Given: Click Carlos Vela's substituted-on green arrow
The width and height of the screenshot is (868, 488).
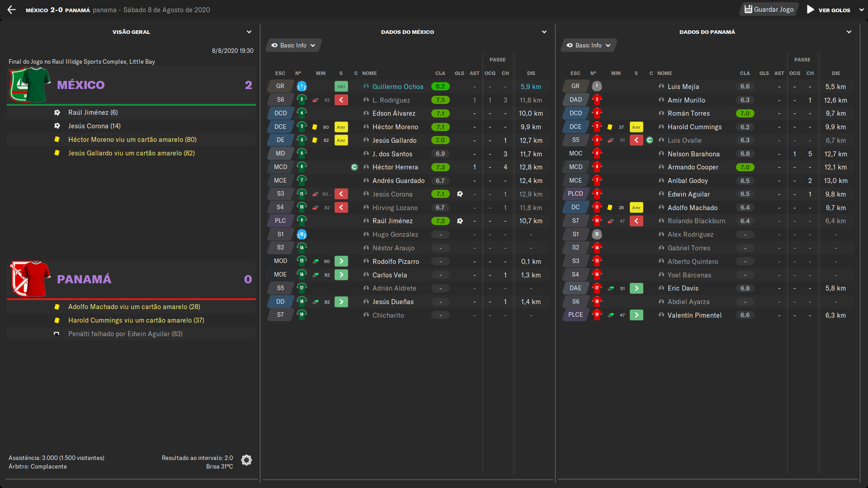Looking at the screenshot, I should [341, 275].
